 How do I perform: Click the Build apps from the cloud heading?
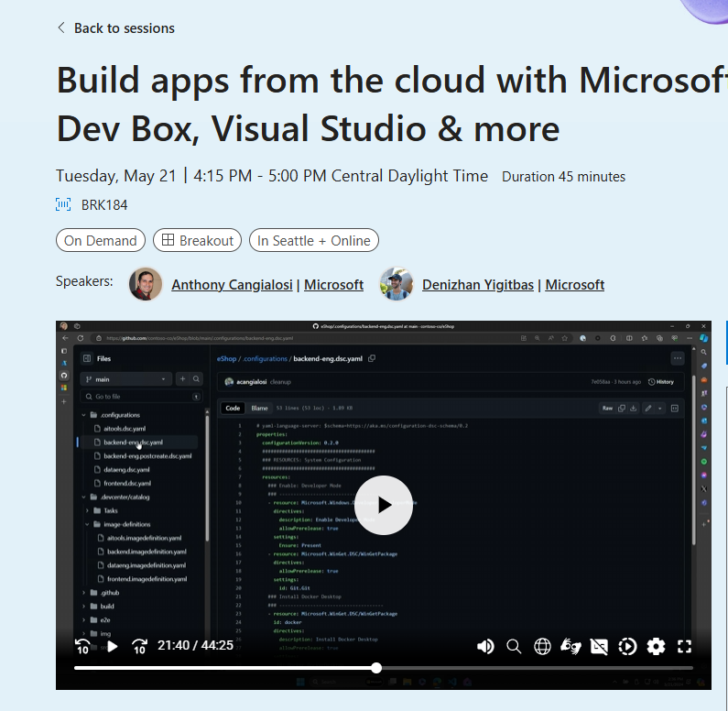(x=392, y=104)
